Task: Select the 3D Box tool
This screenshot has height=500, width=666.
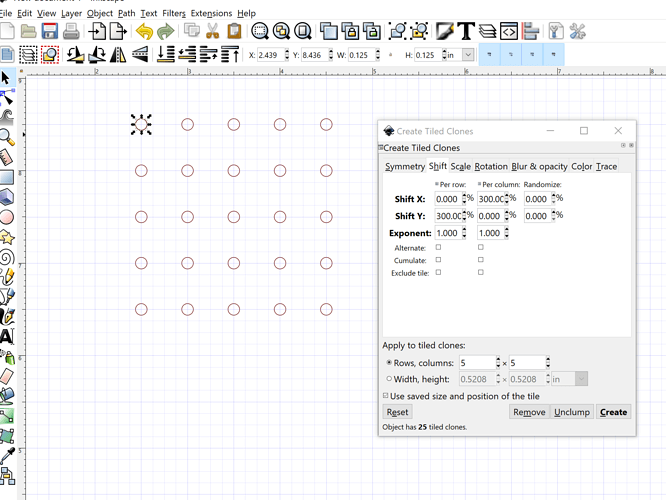Action: (7, 197)
